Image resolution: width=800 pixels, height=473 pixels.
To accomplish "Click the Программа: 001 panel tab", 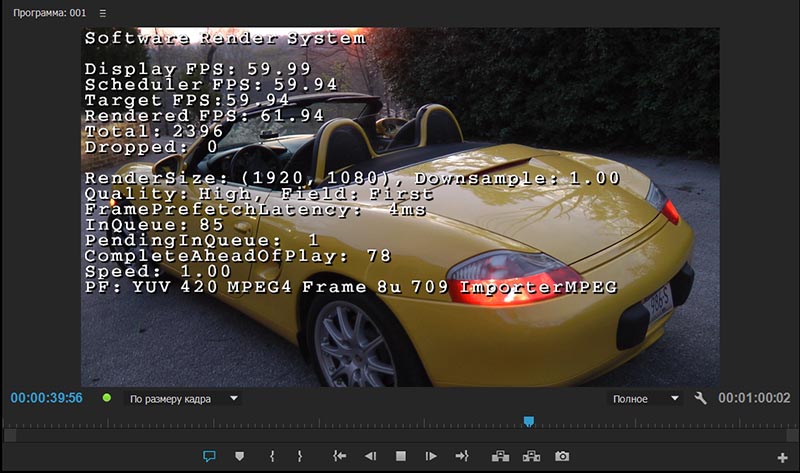I will (x=49, y=13).
